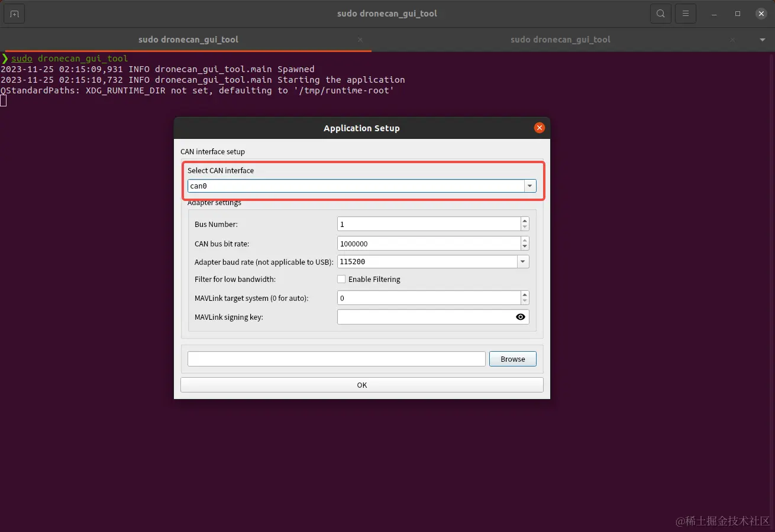This screenshot has width=775, height=532.
Task: Open terminal search
Action: tap(660, 14)
